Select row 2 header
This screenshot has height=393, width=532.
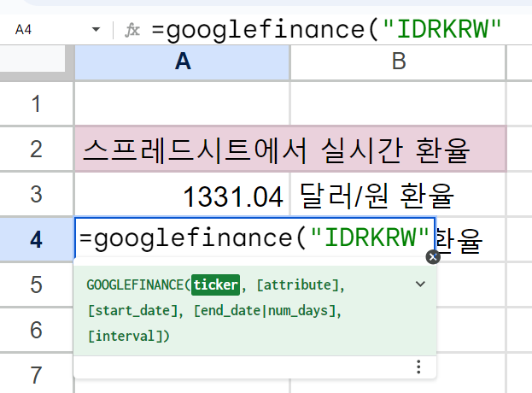36,149
